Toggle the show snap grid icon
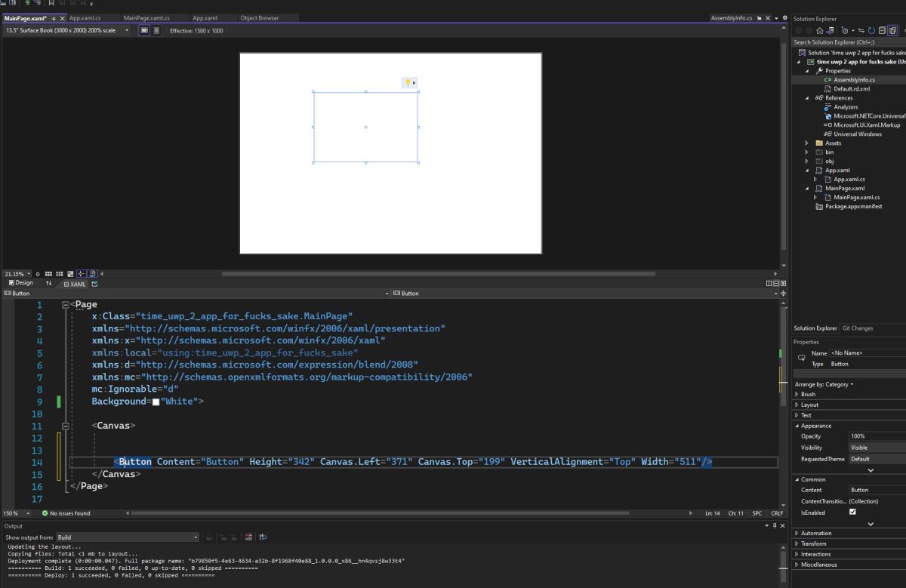Viewport: 906px width, 588px height. pos(48,273)
